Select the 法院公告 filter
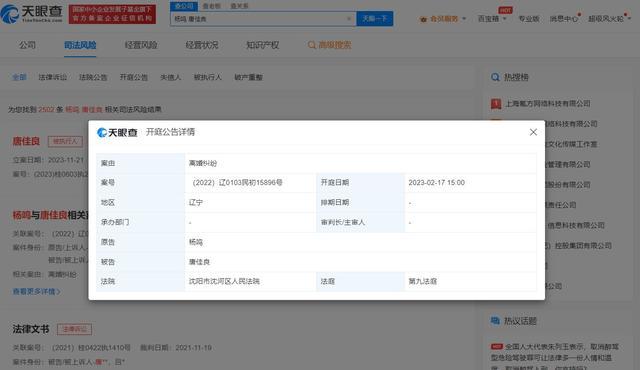640x370 pixels. tap(93, 77)
